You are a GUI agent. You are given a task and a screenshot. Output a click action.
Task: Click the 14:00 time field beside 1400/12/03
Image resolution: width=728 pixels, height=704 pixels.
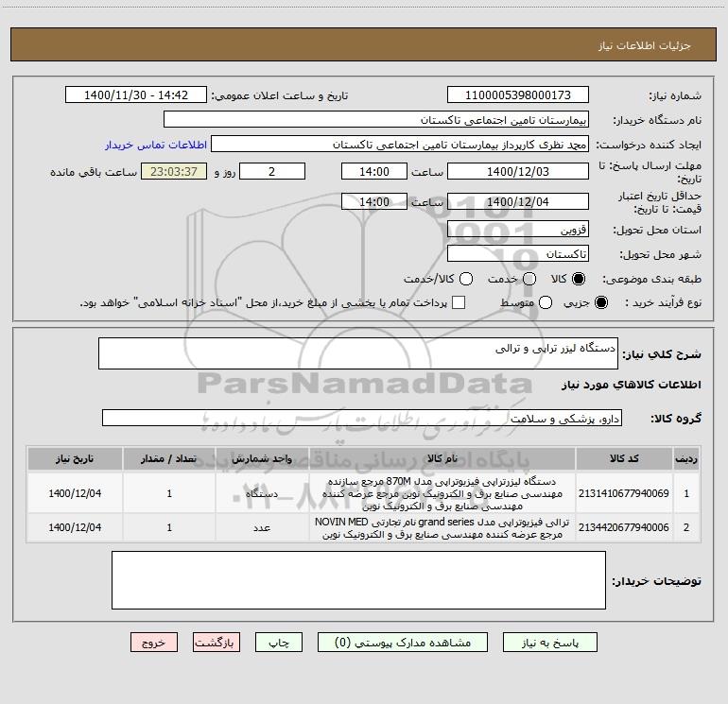pos(374,171)
